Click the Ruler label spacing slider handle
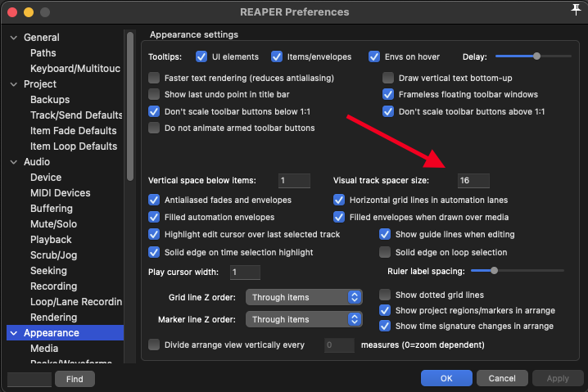This screenshot has width=588, height=392. [x=495, y=271]
